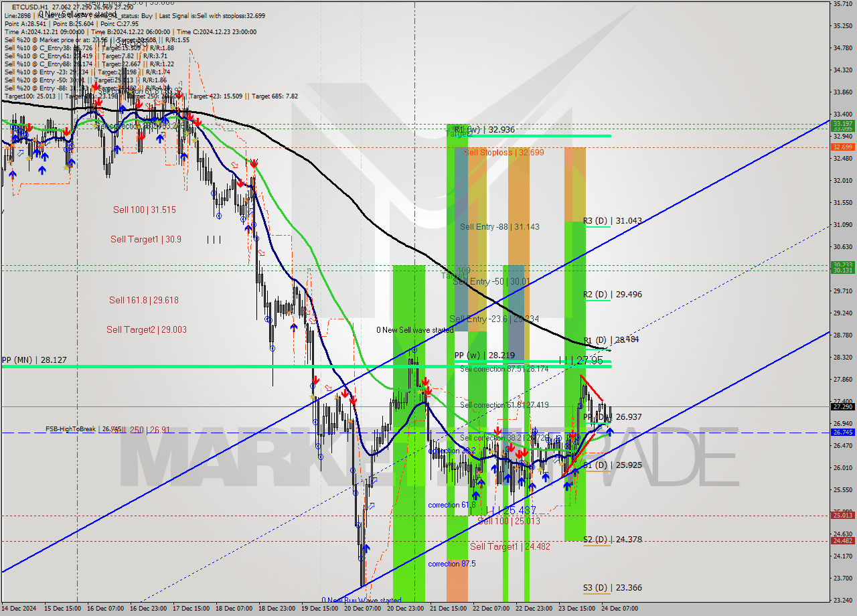This screenshot has width=857, height=616.
Task: Select the '| | | 27.95' point label
Action: pos(582,360)
